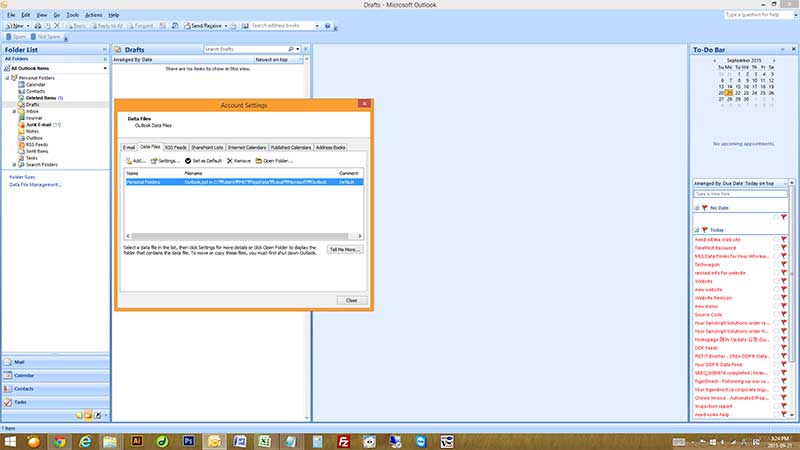The height and width of the screenshot is (450, 800).
Task: Open Google Chrome from the taskbar
Action: 60,441
